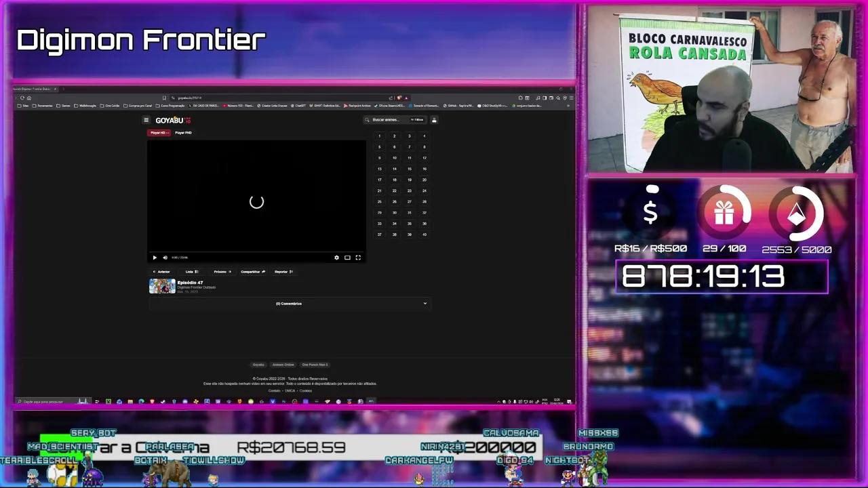The height and width of the screenshot is (488, 868).
Task: Expand the Comentários section chevron
Action: [x=425, y=304]
